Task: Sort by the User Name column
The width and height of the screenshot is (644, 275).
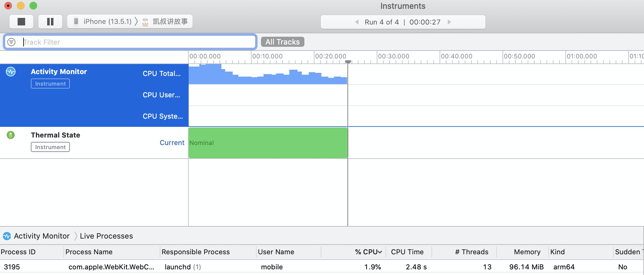Action: coord(276,252)
